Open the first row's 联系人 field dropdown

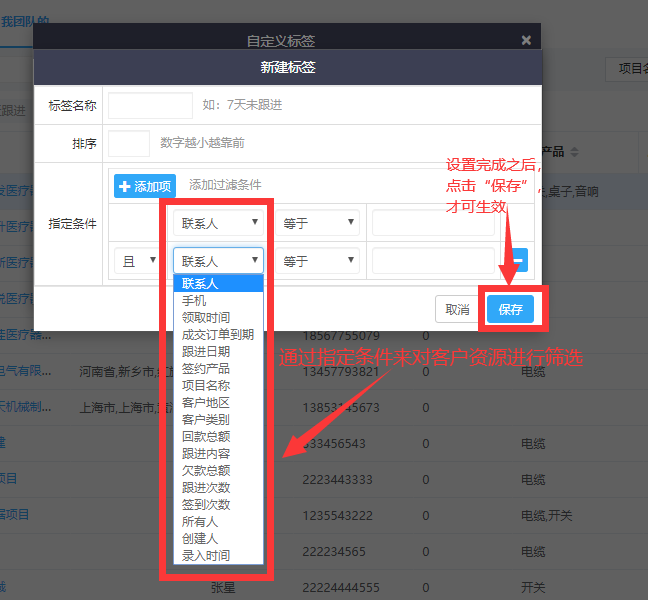(x=218, y=223)
